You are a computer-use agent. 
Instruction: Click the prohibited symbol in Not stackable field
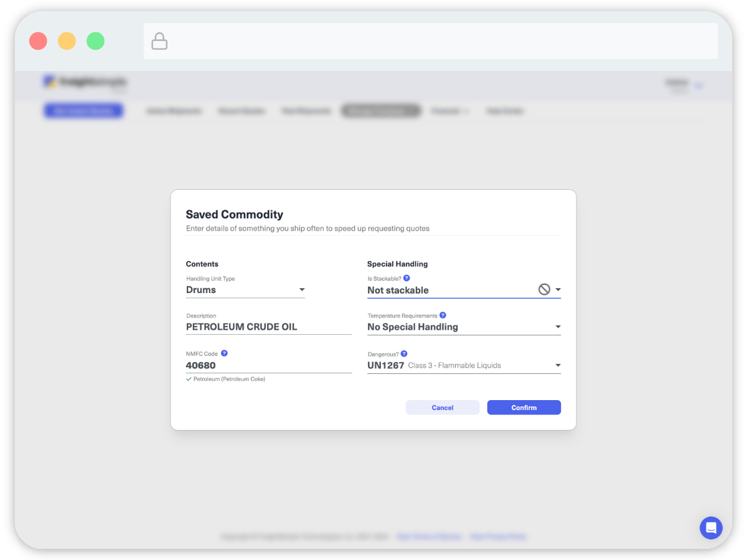click(x=544, y=289)
